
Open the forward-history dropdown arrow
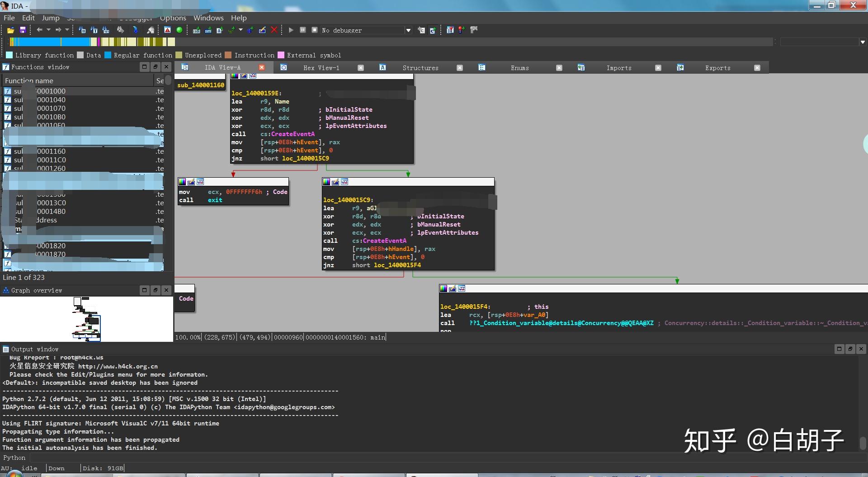[x=67, y=30]
